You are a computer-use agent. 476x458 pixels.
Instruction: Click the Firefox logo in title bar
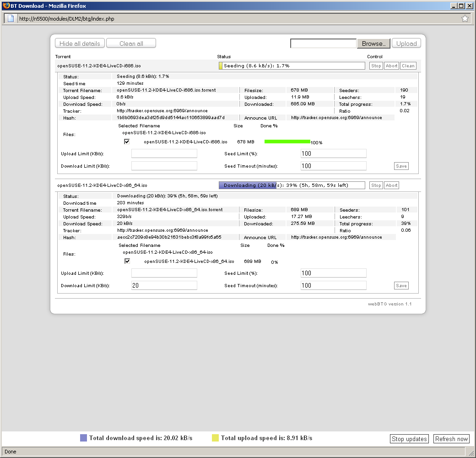pyautogui.click(x=6, y=5)
